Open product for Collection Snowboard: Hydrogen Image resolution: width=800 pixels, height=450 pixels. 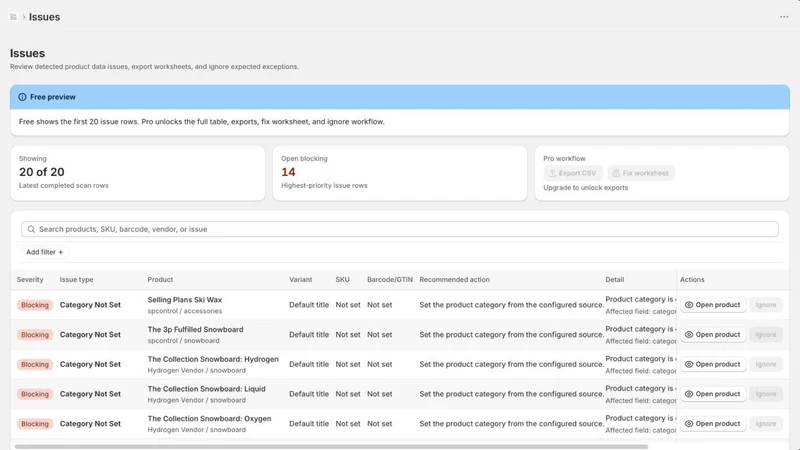click(713, 364)
